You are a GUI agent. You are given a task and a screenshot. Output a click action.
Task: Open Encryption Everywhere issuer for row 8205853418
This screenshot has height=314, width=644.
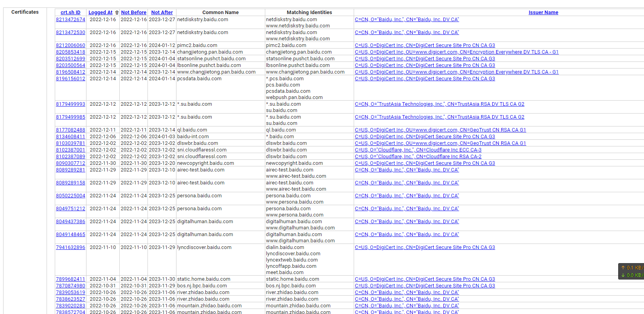click(457, 52)
